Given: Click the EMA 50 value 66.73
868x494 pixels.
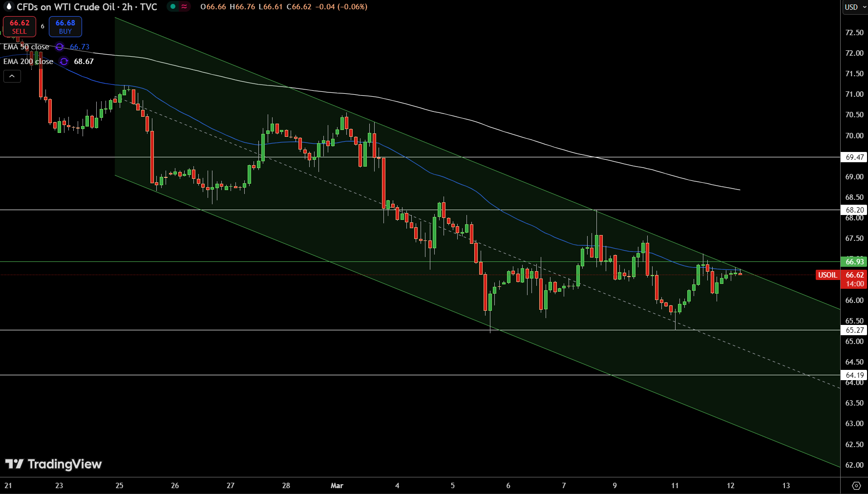Looking at the screenshot, I should pos(80,47).
